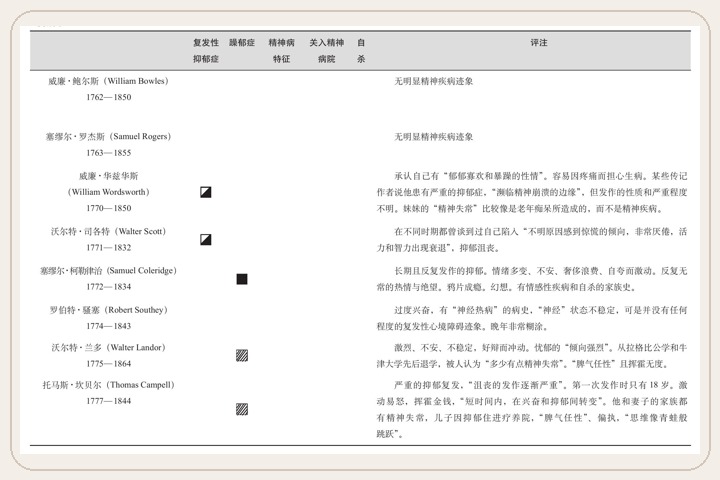720x480 pixels.
Task: Select the column header 精神病特征
Action: pyautogui.click(x=281, y=51)
